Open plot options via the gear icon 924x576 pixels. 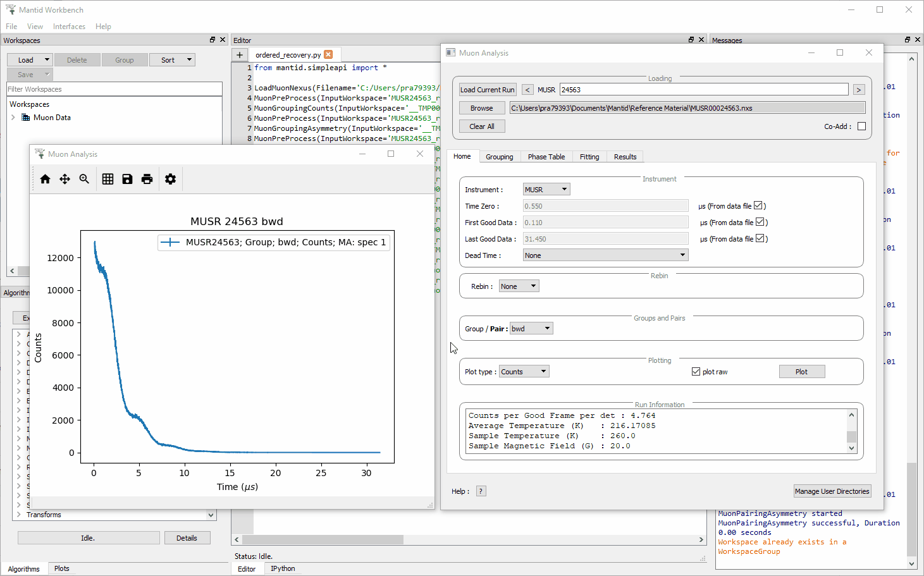point(170,179)
